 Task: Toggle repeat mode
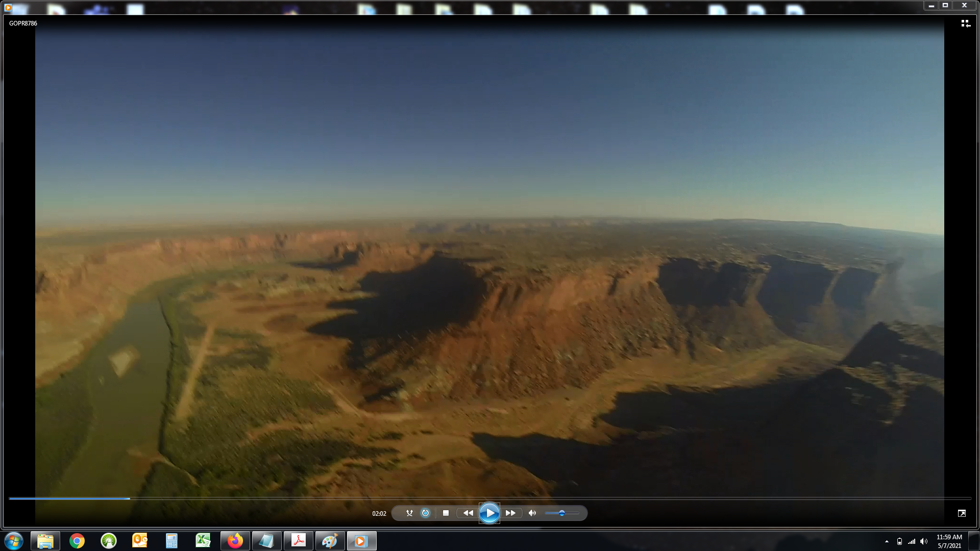tap(425, 513)
